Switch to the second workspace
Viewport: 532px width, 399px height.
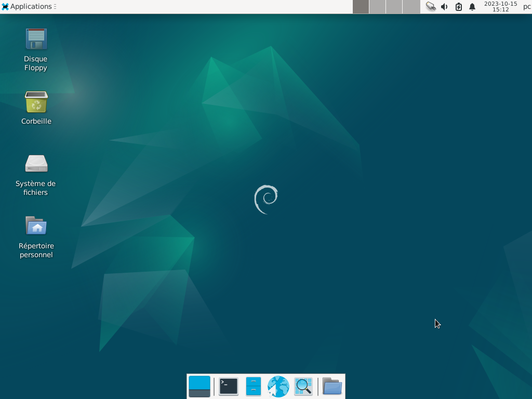pyautogui.click(x=377, y=7)
